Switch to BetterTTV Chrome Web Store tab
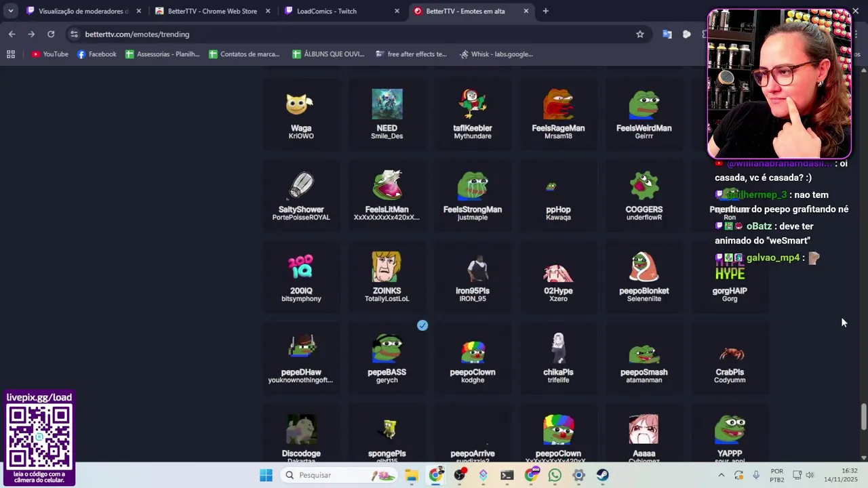Image resolution: width=868 pixels, height=488 pixels. [x=212, y=11]
